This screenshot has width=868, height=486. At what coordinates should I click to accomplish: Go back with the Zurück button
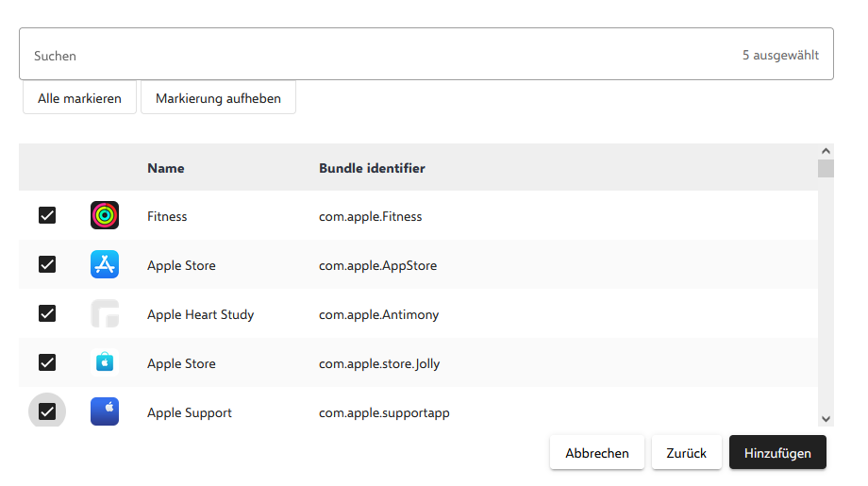(x=686, y=453)
